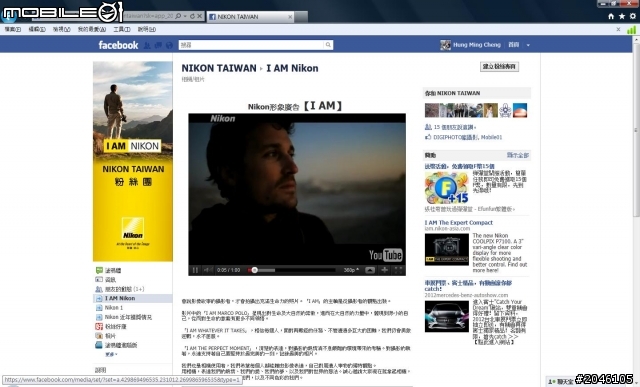Open the Info item with card icon

106,280
